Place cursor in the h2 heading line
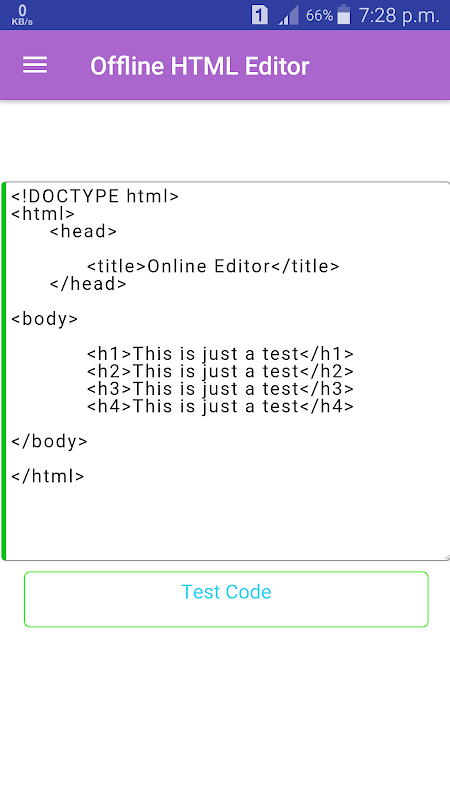450x800 pixels. point(220,371)
